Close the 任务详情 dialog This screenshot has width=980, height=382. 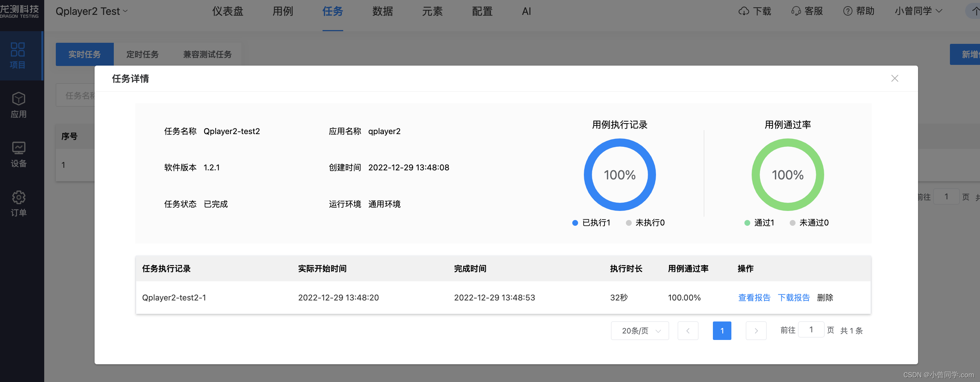pyautogui.click(x=894, y=78)
